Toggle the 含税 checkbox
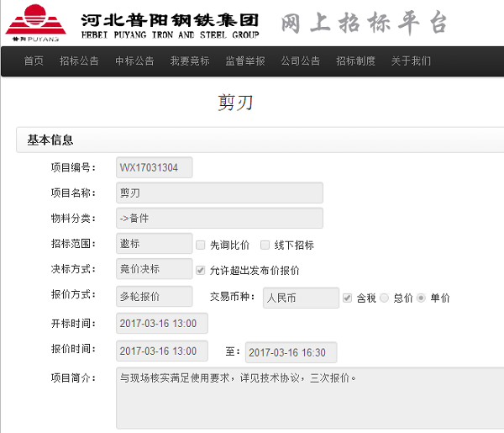 pyautogui.click(x=348, y=298)
